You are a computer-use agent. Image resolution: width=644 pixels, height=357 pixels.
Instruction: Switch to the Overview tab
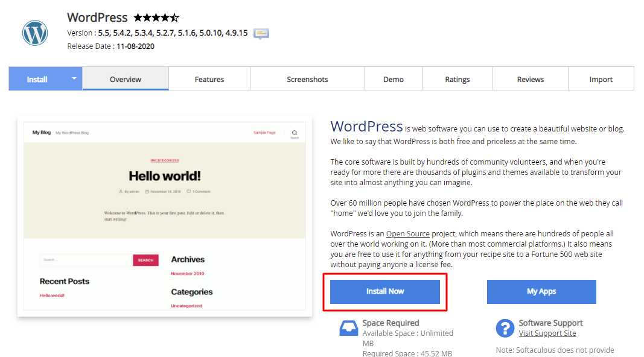click(x=126, y=79)
